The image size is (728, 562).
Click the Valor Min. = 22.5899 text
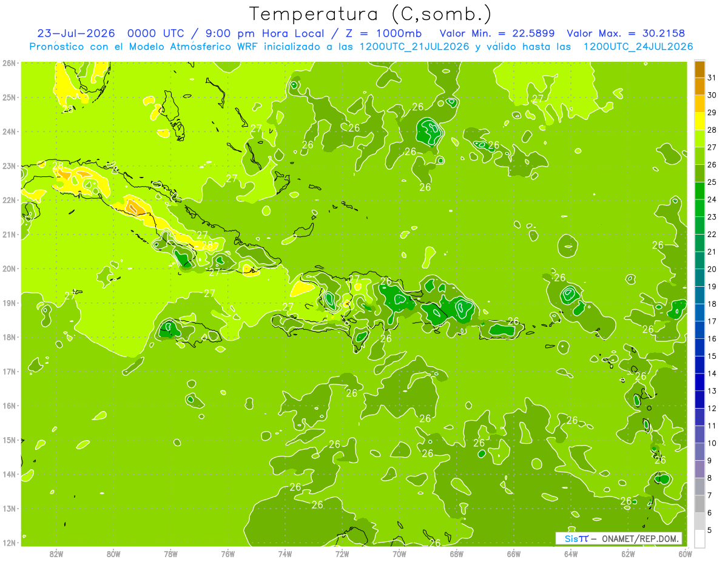pos(500,33)
